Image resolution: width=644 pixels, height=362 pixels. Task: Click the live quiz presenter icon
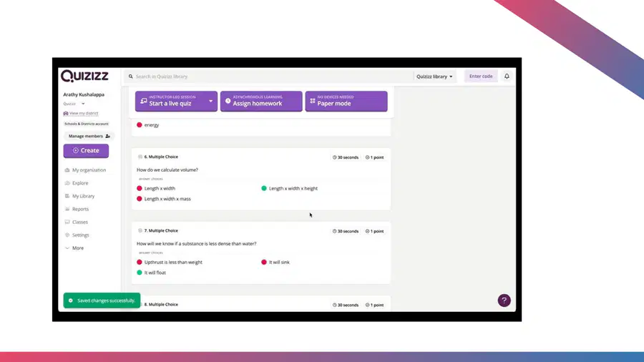point(143,101)
